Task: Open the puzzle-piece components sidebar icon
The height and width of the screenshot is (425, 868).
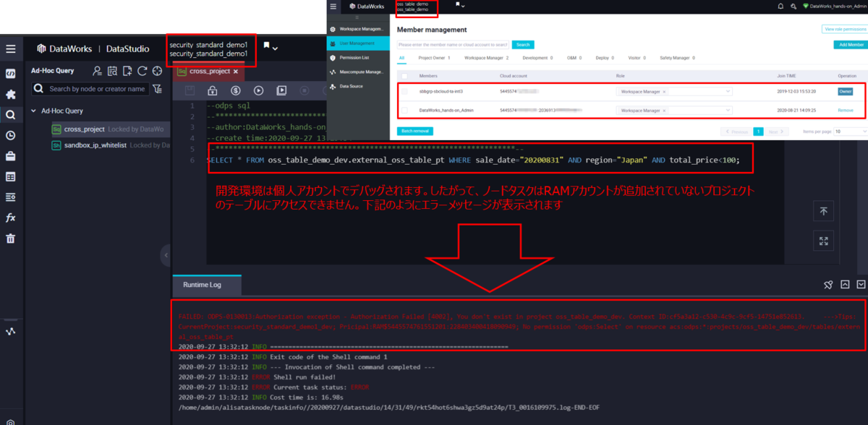Action: click(10, 95)
